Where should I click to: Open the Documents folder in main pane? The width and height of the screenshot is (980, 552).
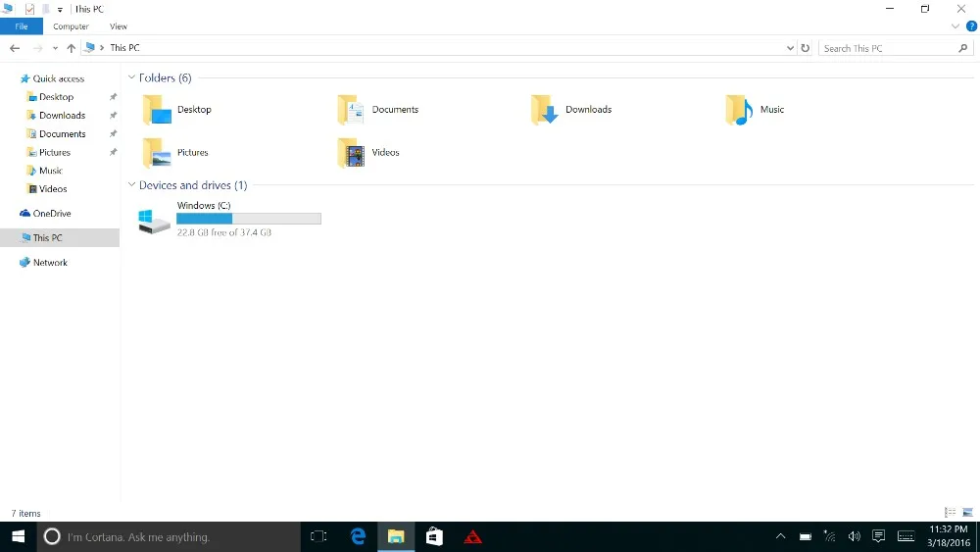(x=378, y=110)
